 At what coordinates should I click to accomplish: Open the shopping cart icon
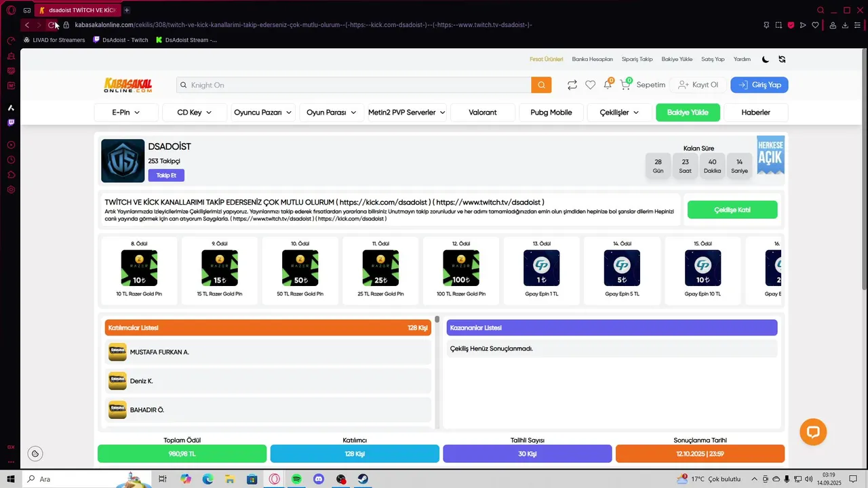[x=625, y=85]
